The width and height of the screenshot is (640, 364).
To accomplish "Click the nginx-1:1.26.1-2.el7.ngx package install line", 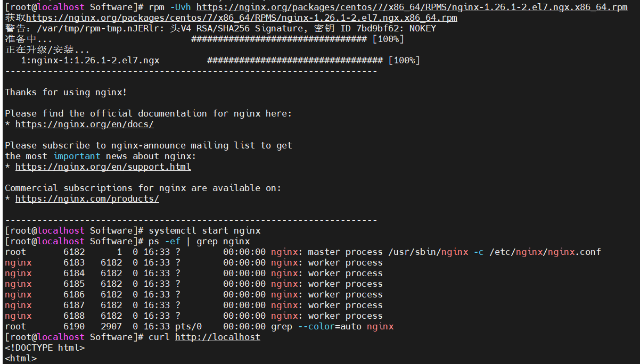I will [x=90, y=61].
